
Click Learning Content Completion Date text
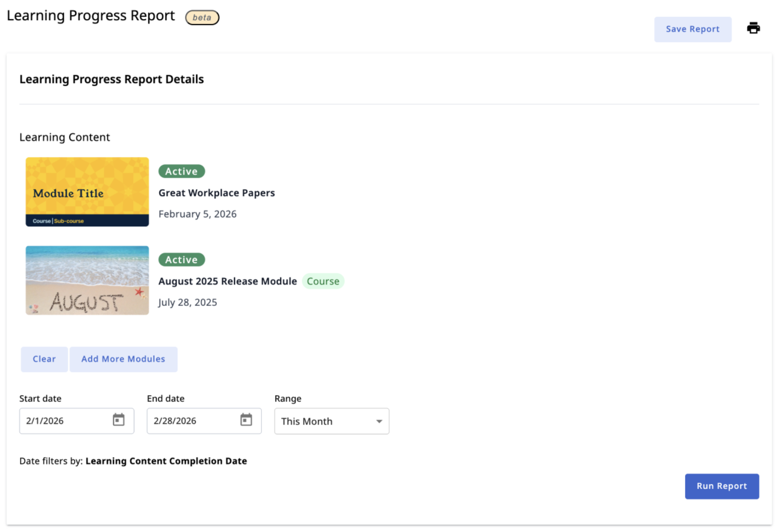[x=166, y=461]
